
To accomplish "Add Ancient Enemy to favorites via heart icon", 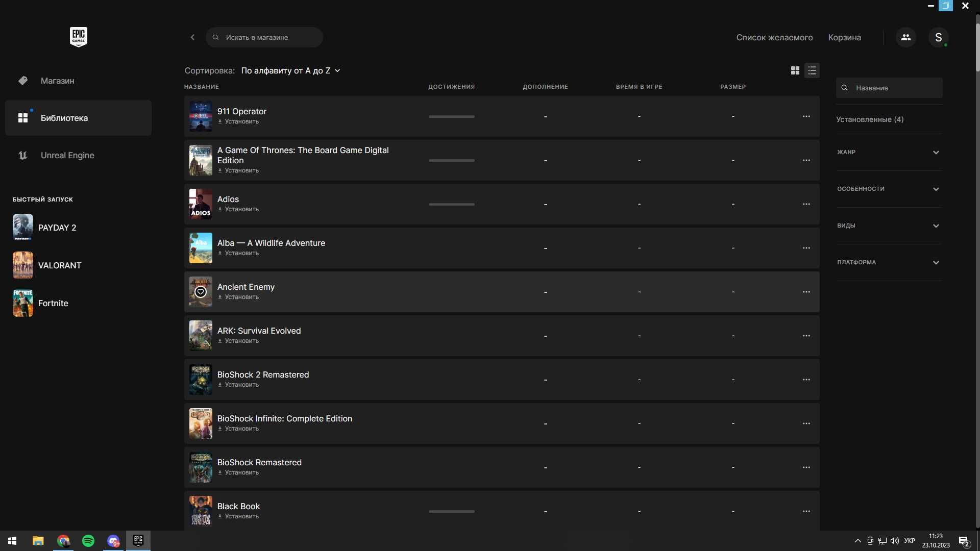I will [201, 292].
